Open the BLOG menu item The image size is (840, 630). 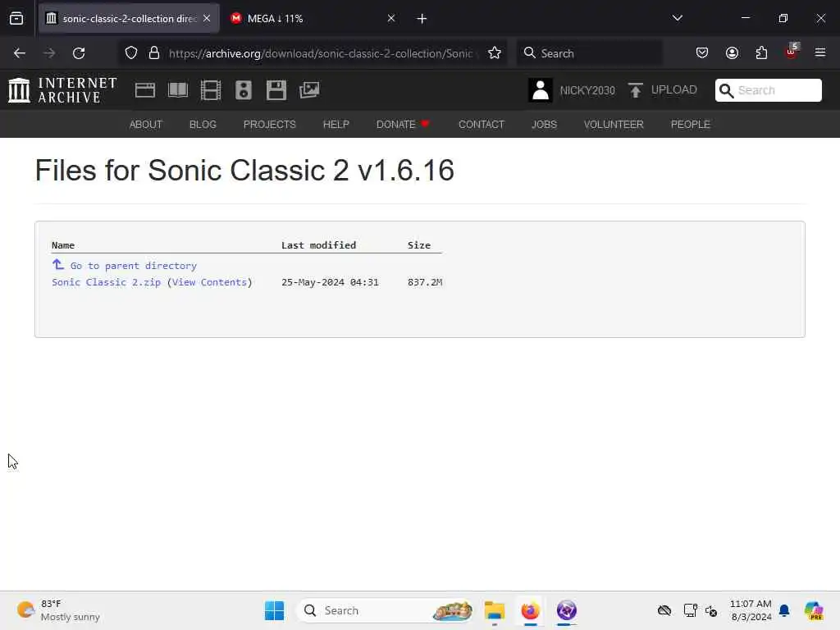(203, 125)
